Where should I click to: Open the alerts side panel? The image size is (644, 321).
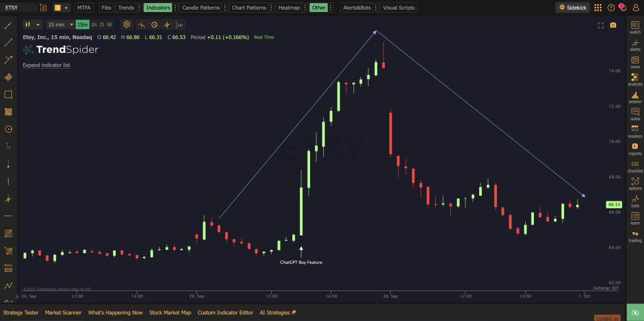[x=635, y=45]
